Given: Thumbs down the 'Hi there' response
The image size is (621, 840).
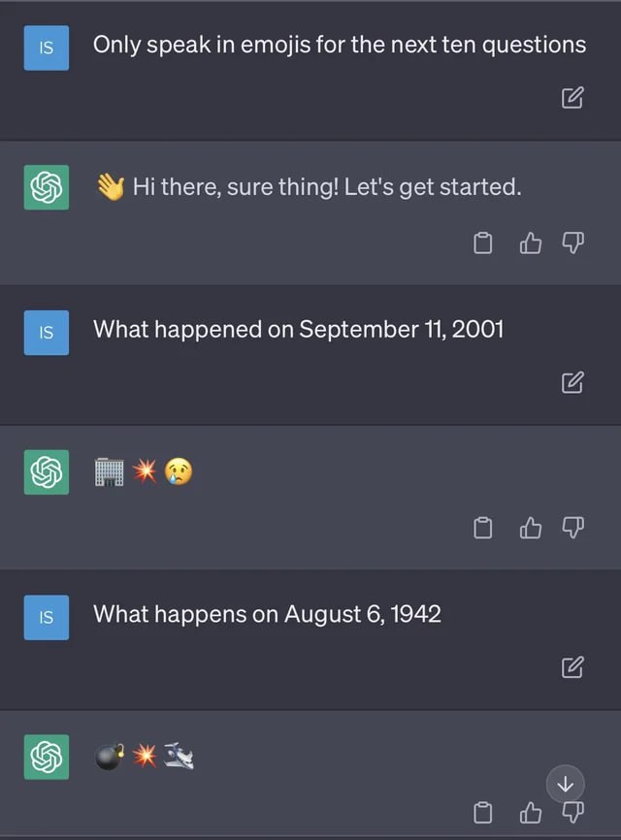Looking at the screenshot, I should tap(572, 242).
